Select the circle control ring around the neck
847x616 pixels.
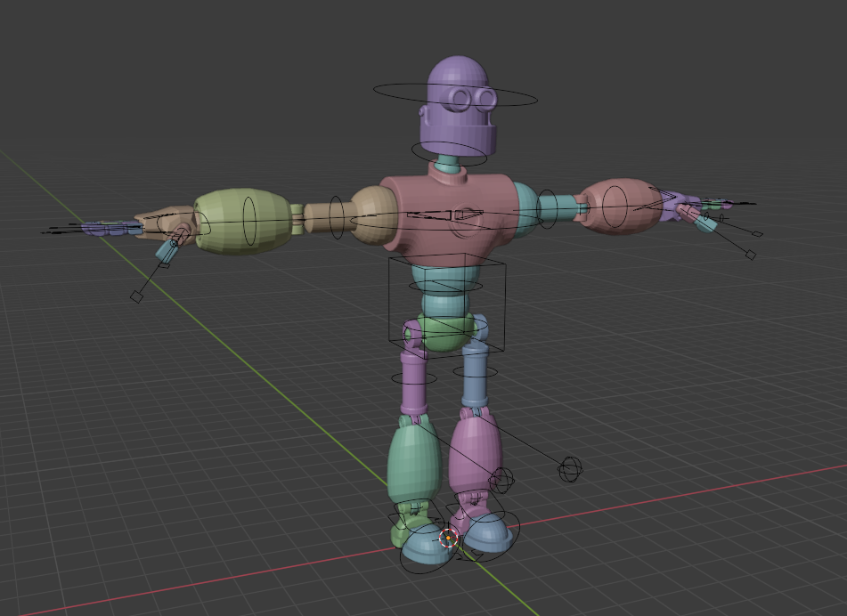pyautogui.click(x=450, y=154)
